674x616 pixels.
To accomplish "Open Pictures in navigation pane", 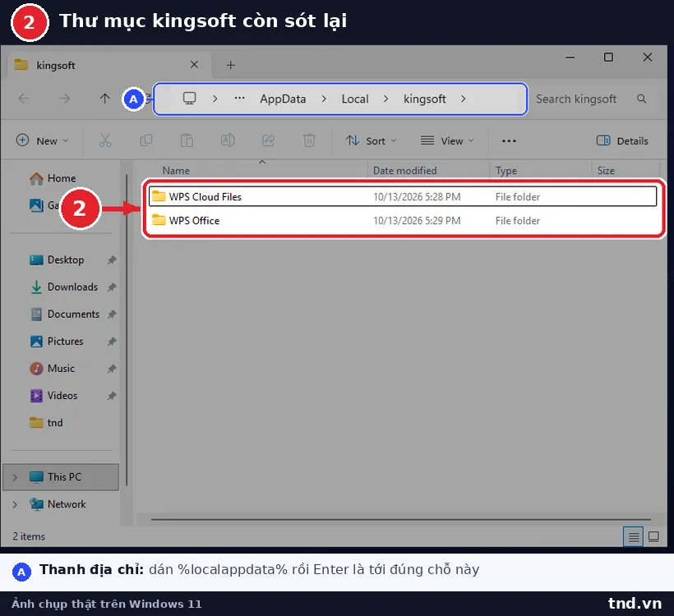I will click(57, 342).
